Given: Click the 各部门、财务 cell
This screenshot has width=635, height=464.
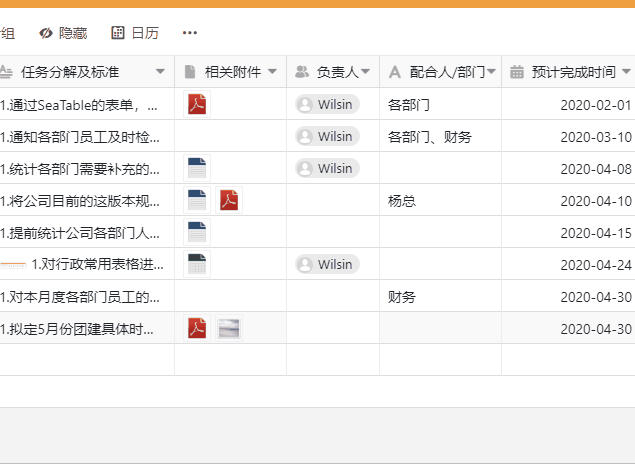Looking at the screenshot, I should 441,136.
